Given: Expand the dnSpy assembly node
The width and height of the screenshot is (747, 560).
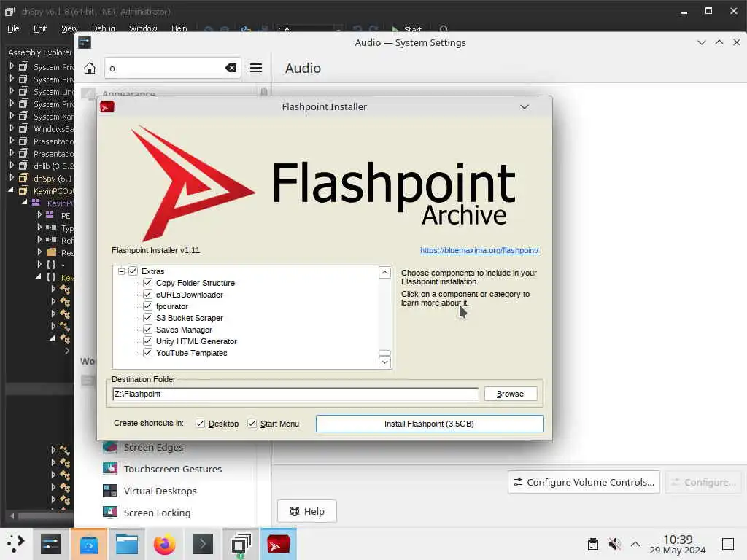Looking at the screenshot, I should pos(12,178).
